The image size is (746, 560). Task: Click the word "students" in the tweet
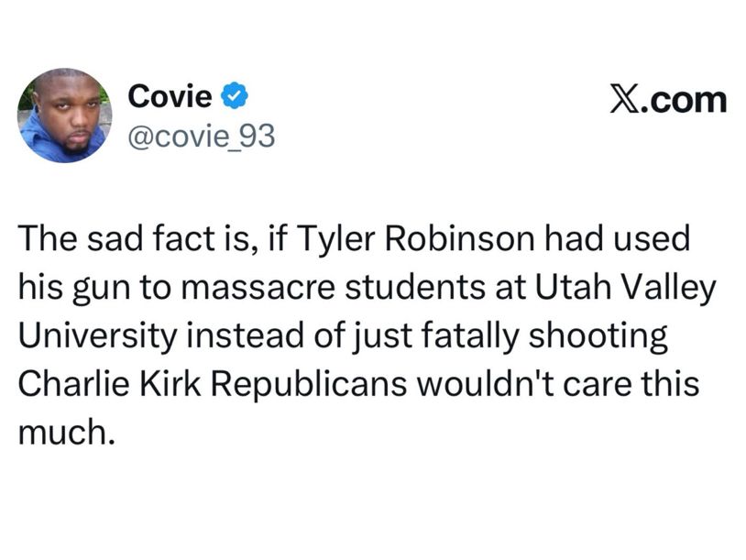pos(415,288)
